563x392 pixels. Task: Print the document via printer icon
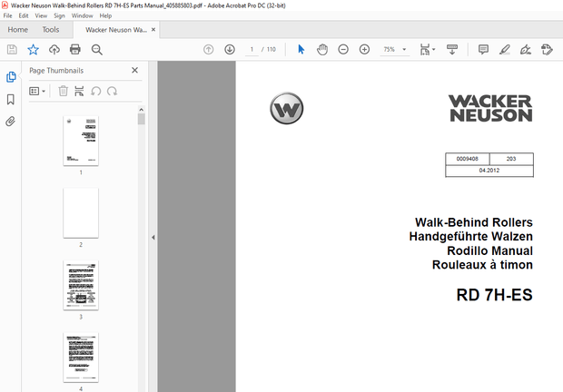pyautogui.click(x=75, y=50)
